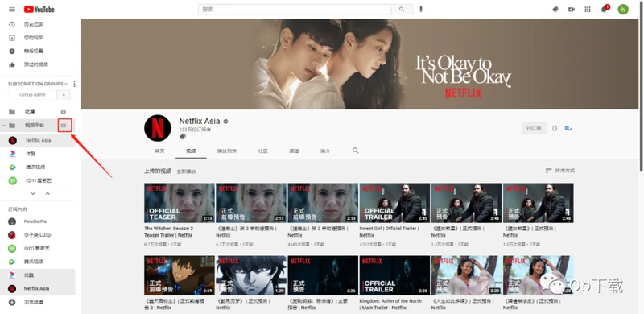The height and width of the screenshot is (314, 644).
Task: Open iQIYI 爱奇艺 under 订阅内容
Action: [37, 248]
